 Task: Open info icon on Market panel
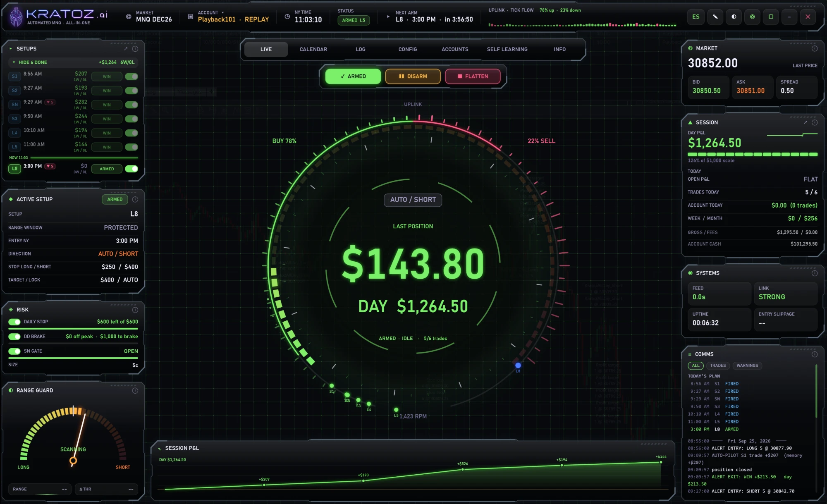(815, 48)
